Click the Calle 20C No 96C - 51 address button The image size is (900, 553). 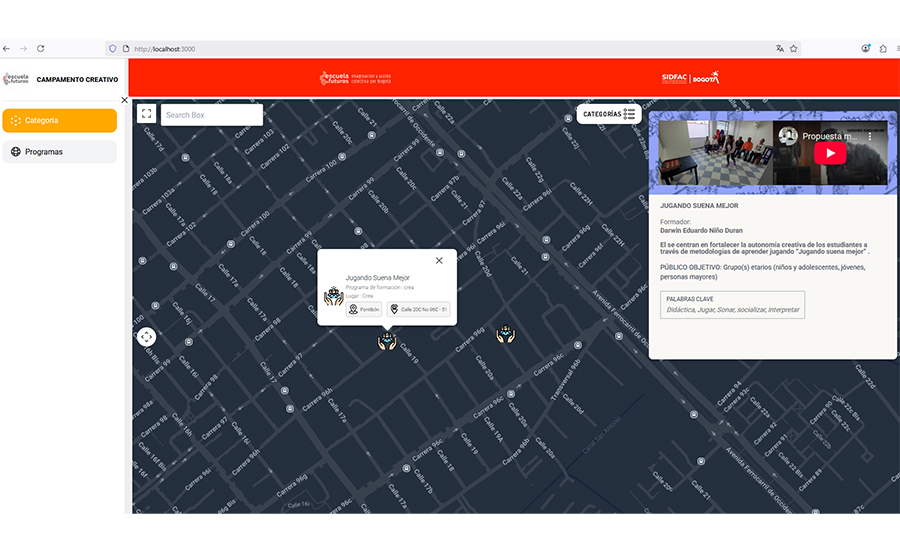[419, 310]
